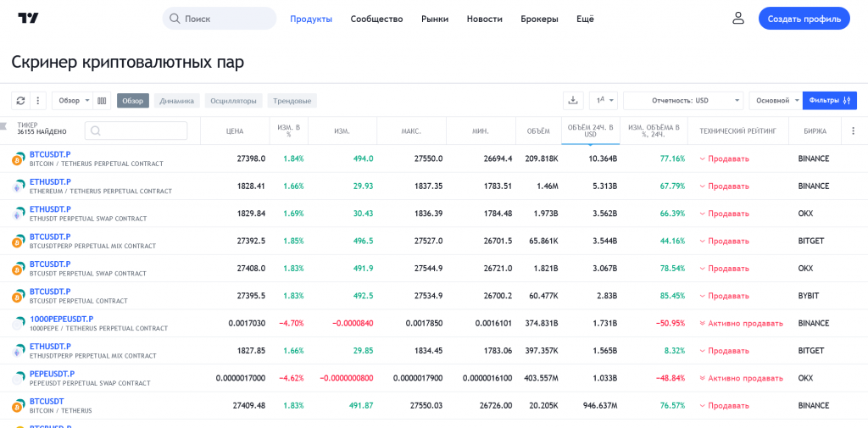Click the Ethereum icon in the ETHUSDT.P Binance row
This screenshot has height=428, width=868.
[19, 186]
